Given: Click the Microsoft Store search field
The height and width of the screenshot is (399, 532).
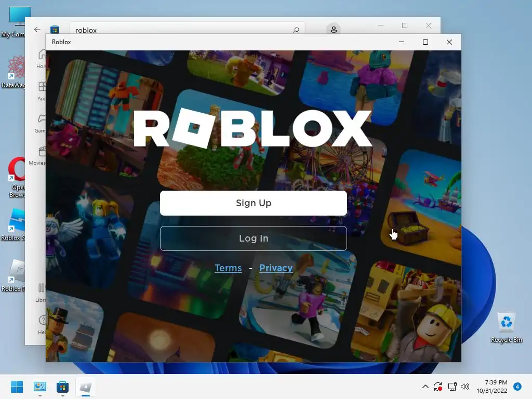Looking at the screenshot, I should pos(187,29).
